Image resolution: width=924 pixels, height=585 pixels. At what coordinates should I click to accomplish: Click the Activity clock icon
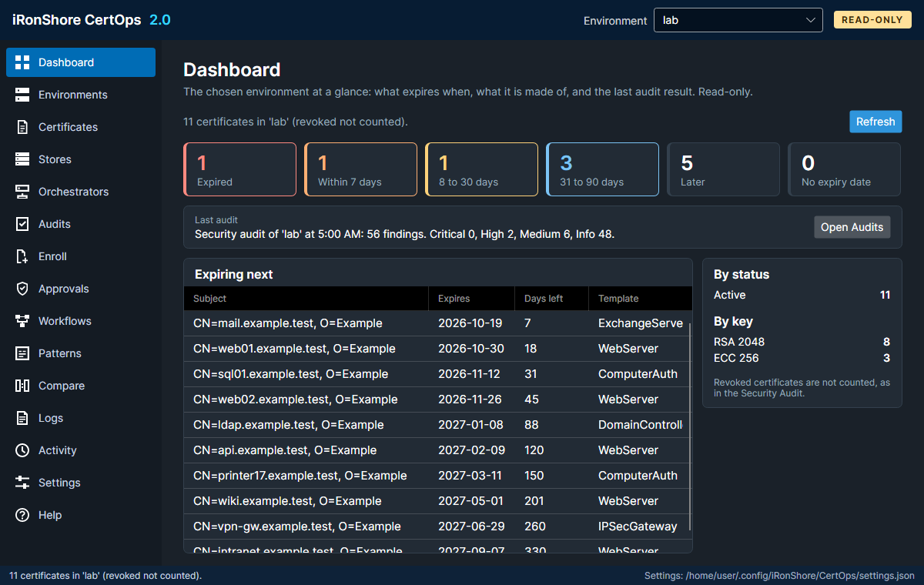coord(22,450)
